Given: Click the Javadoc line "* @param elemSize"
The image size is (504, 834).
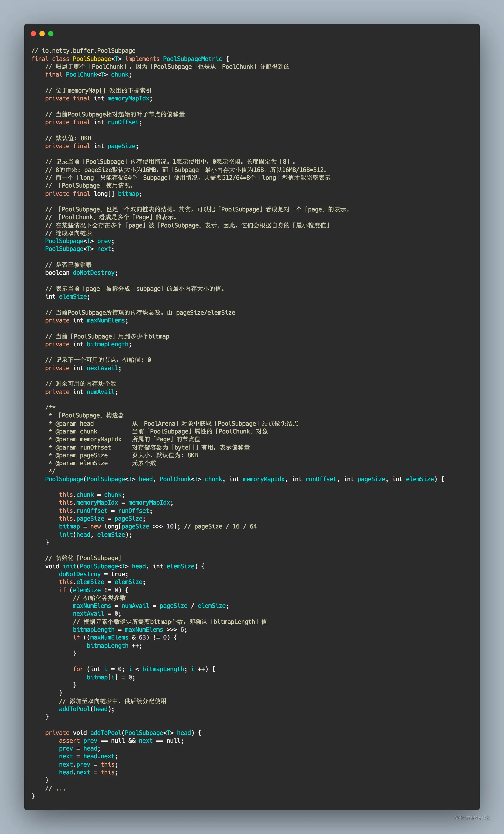Looking at the screenshot, I should (102, 463).
